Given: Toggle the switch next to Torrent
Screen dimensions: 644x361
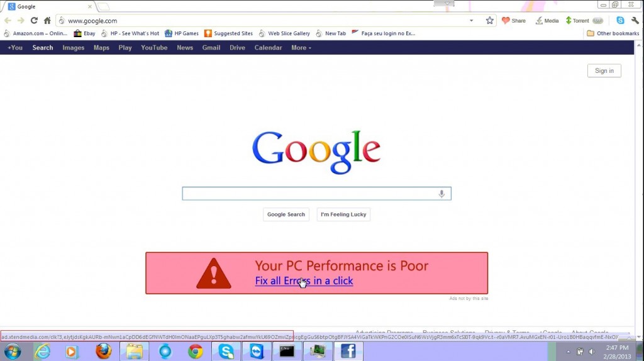Looking at the screenshot, I should click(597, 21).
